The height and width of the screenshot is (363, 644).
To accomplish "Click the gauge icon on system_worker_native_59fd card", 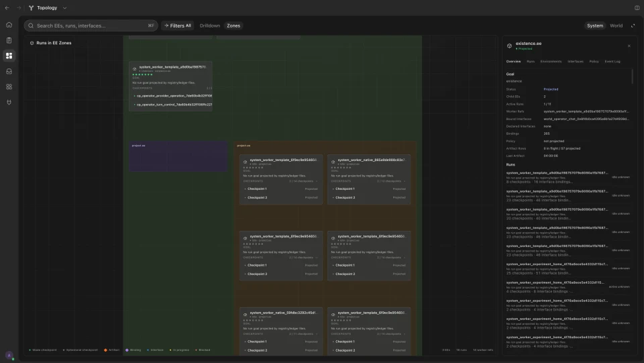I will [x=246, y=315].
